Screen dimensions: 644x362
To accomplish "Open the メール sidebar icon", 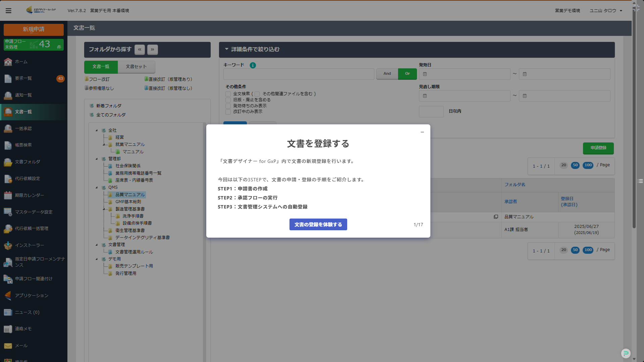I will click(x=8, y=346).
